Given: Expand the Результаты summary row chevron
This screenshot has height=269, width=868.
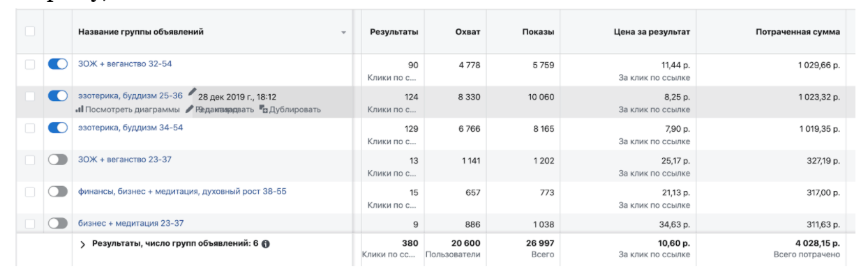Looking at the screenshot, I should tap(82, 244).
